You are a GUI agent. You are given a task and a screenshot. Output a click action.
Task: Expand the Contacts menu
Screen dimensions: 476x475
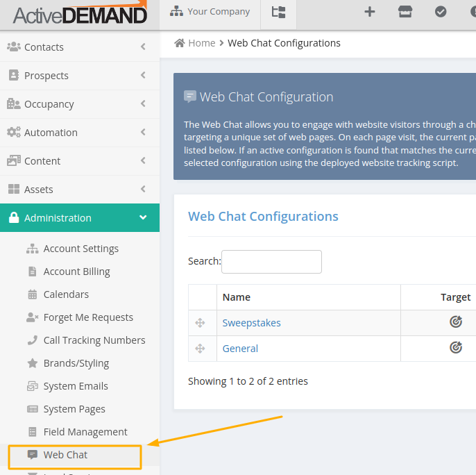coord(80,47)
